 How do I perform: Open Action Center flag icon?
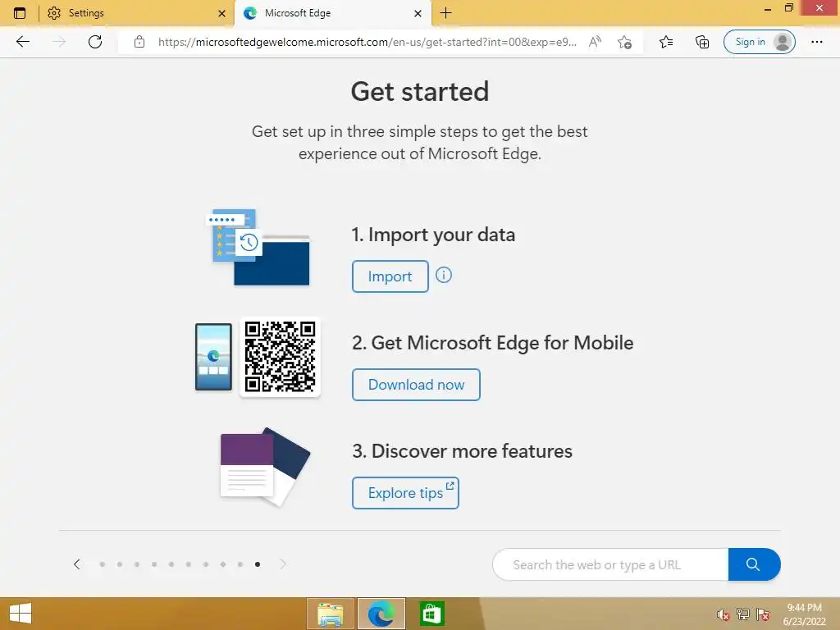tap(763, 614)
